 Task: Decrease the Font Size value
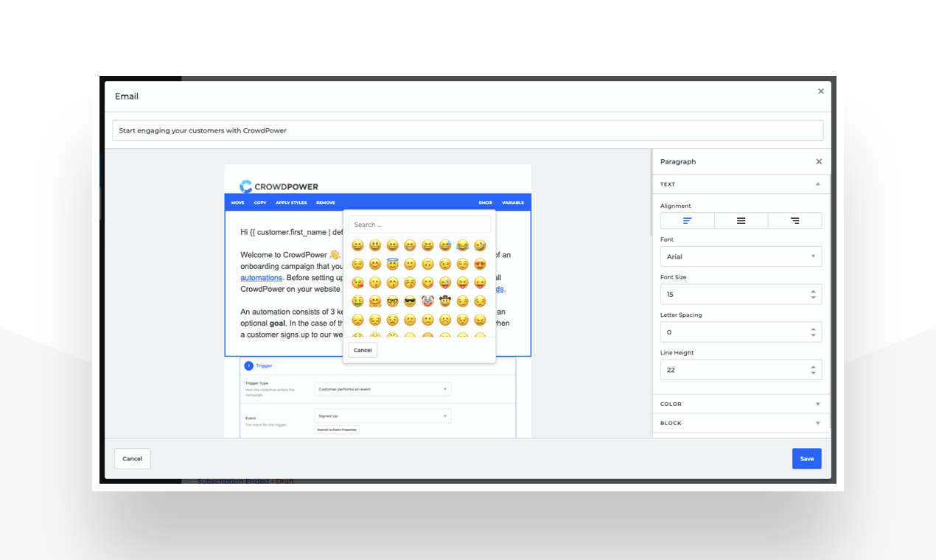(x=813, y=298)
